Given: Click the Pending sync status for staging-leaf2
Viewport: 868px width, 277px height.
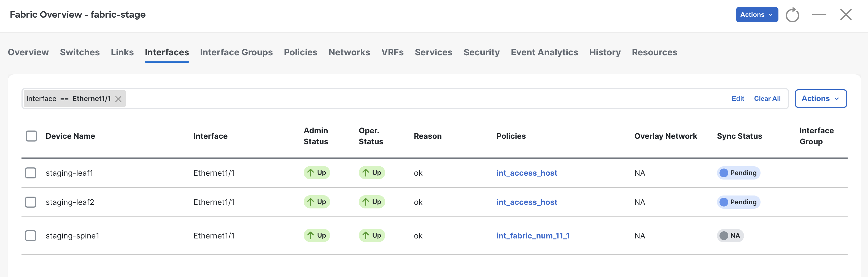Looking at the screenshot, I should 738,202.
